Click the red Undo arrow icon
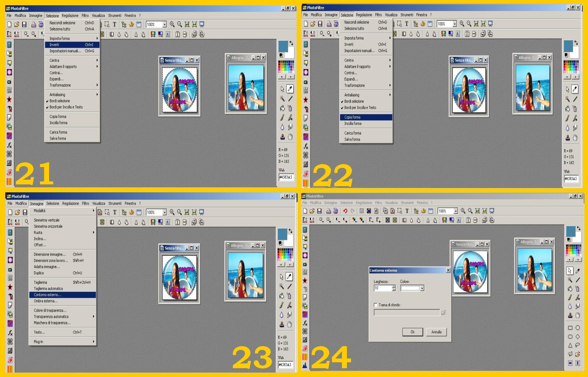588x377 pixels. (345, 211)
